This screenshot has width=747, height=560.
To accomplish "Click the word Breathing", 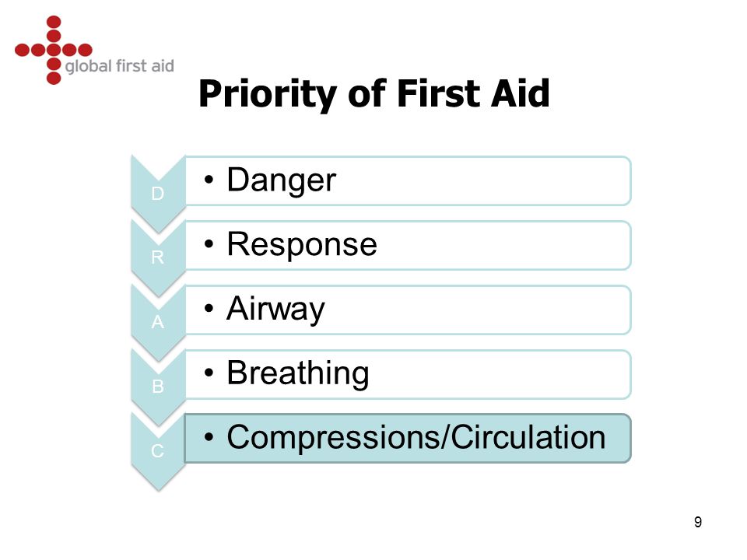I will [x=298, y=374].
